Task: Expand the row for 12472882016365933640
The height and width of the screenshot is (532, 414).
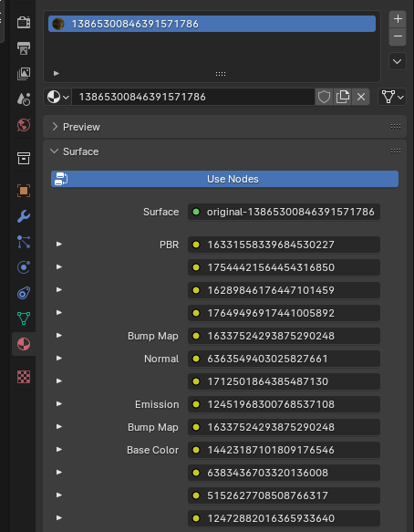Action: pyautogui.click(x=59, y=517)
